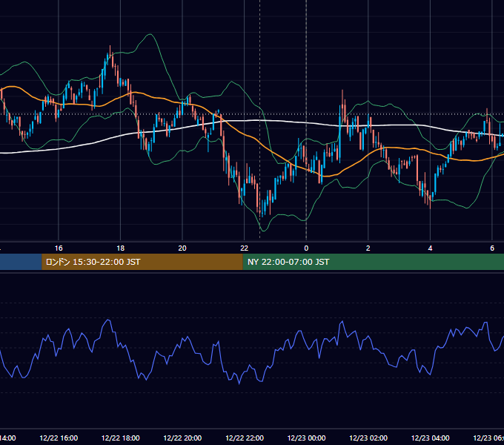Click the 12/22 20:00 date label
The height and width of the screenshot is (445, 504).
[x=182, y=438]
